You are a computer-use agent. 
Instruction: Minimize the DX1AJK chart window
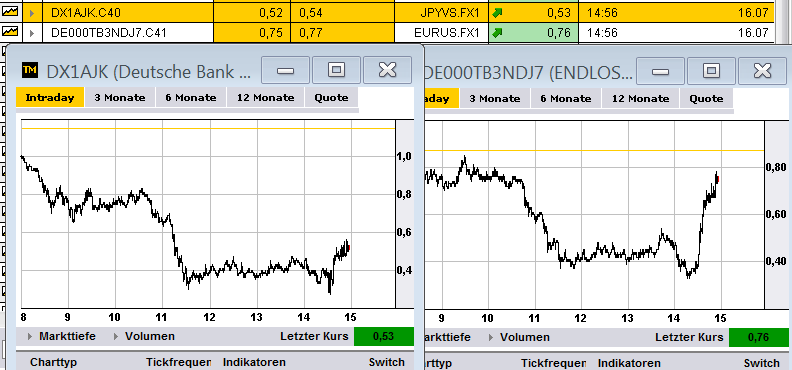point(285,70)
